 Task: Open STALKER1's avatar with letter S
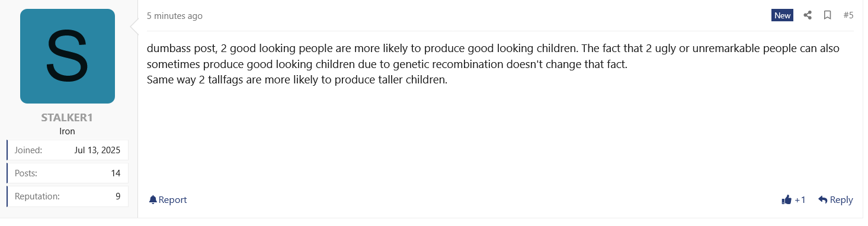pyautogui.click(x=68, y=56)
